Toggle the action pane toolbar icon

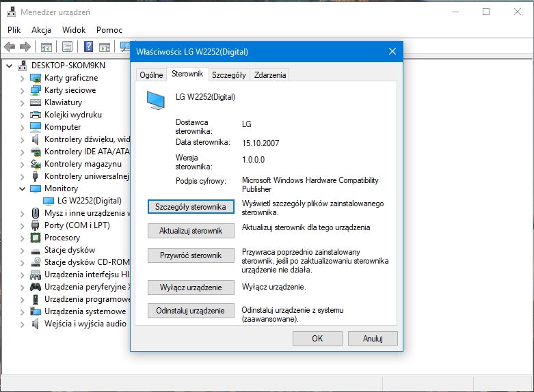(x=105, y=47)
